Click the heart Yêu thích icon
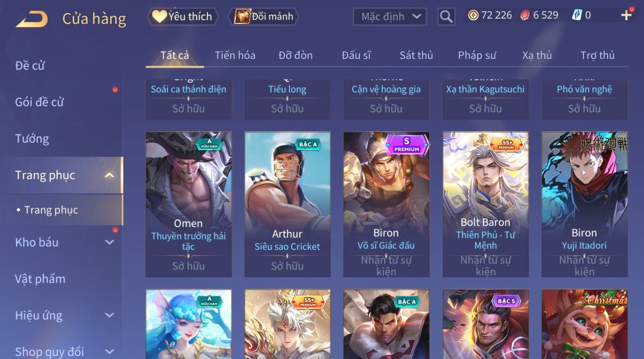The height and width of the screenshot is (359, 644). [159, 16]
